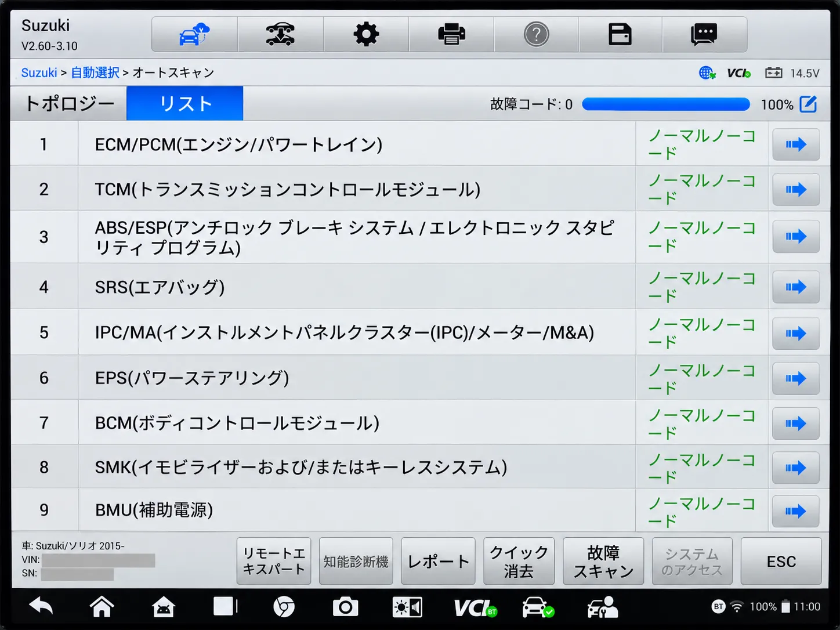Viewport: 840px width, 630px height.
Task: Click the save floppy-disk icon
Action: tap(620, 34)
